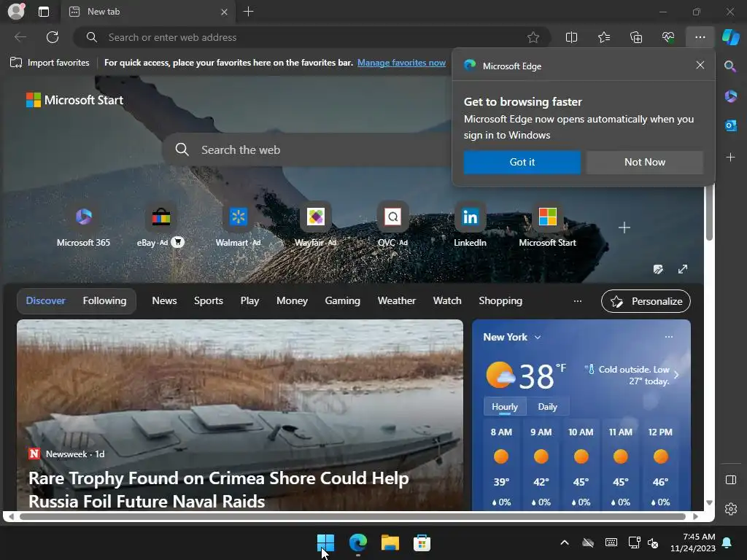Open Settings and more ellipsis
747x560 pixels.
point(700,37)
